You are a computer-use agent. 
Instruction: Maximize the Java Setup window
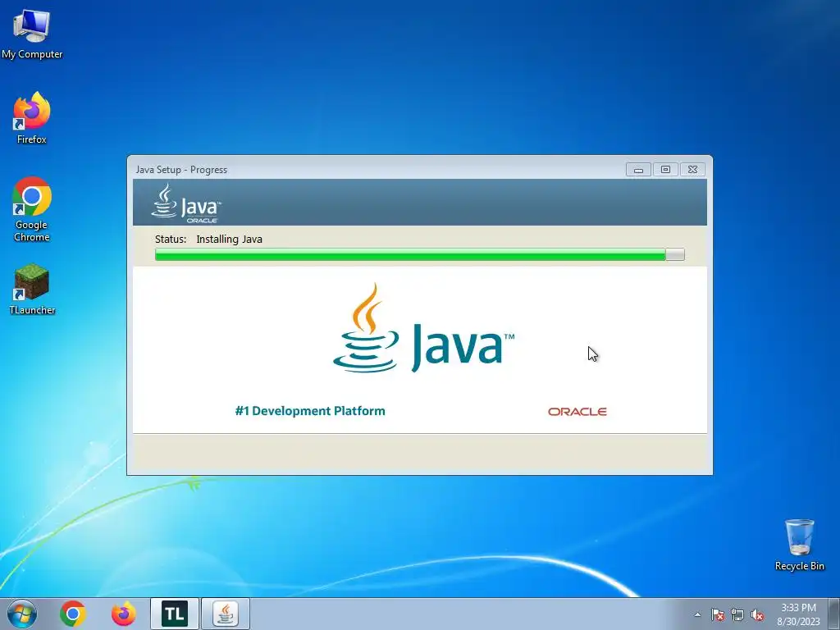(665, 170)
